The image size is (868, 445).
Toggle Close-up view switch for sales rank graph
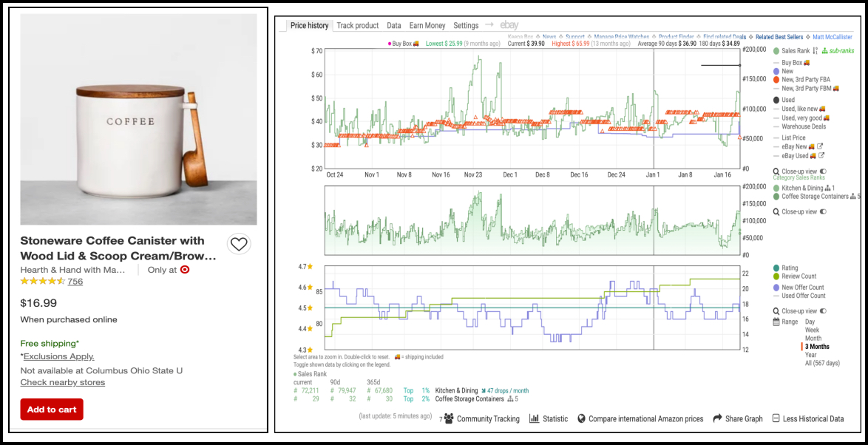(823, 211)
